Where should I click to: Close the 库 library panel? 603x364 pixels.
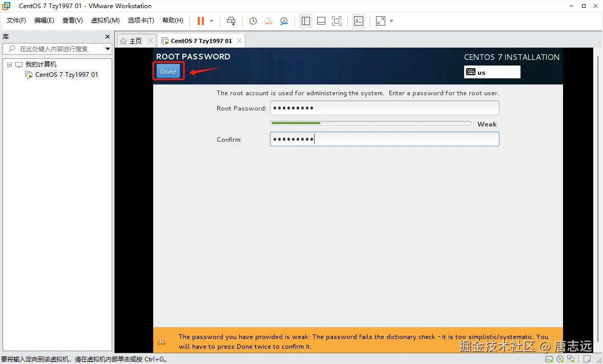108,36
